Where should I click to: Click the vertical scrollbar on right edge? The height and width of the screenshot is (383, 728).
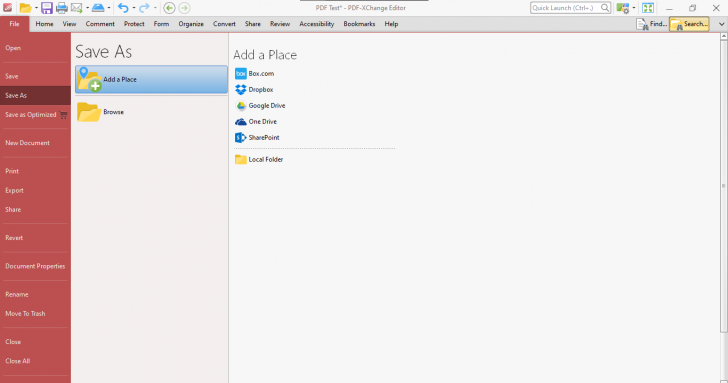[723, 186]
